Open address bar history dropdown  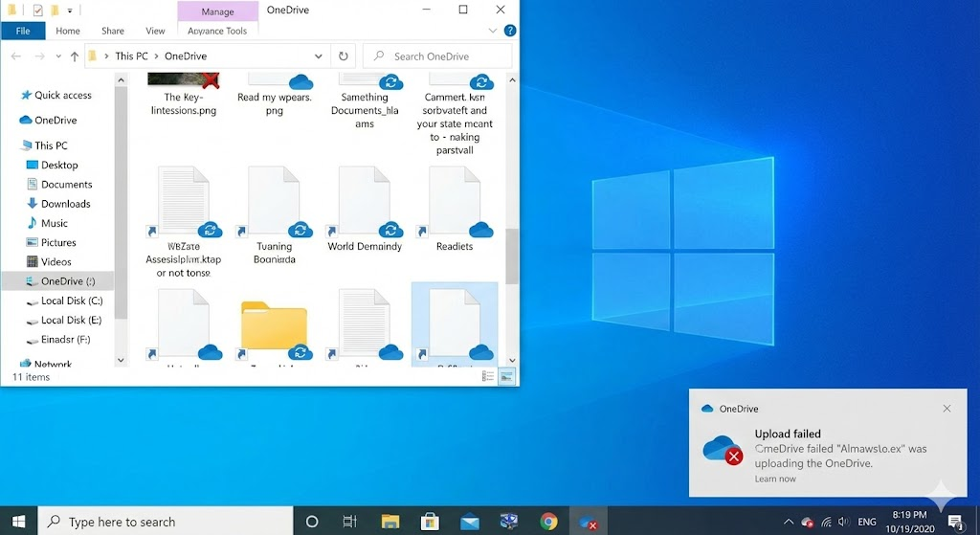click(318, 56)
